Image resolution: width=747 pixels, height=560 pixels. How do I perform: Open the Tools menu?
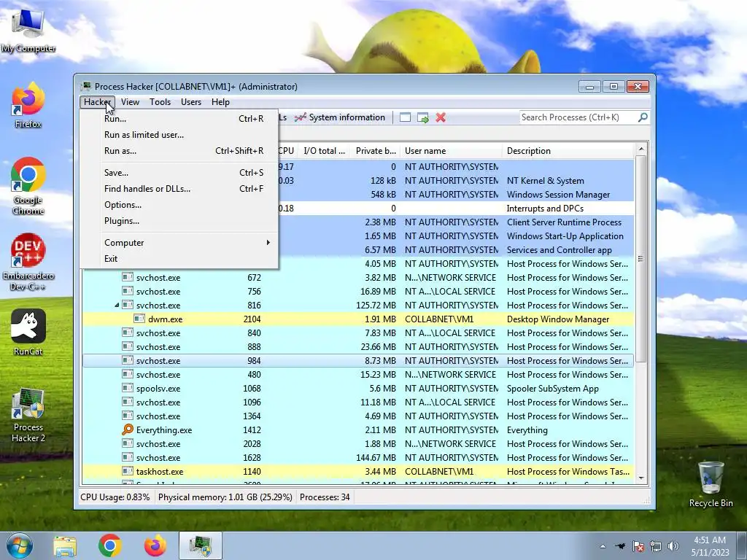coord(160,102)
